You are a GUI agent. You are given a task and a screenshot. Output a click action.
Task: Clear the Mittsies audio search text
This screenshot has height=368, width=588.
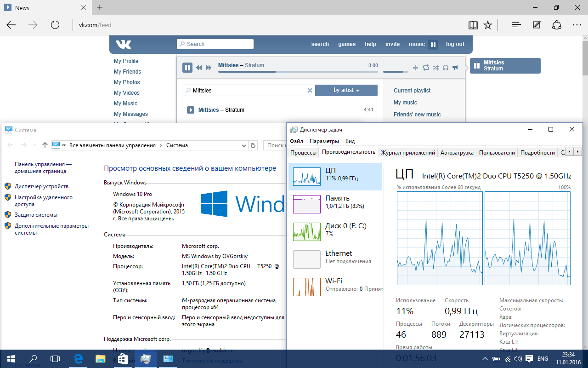(x=310, y=91)
